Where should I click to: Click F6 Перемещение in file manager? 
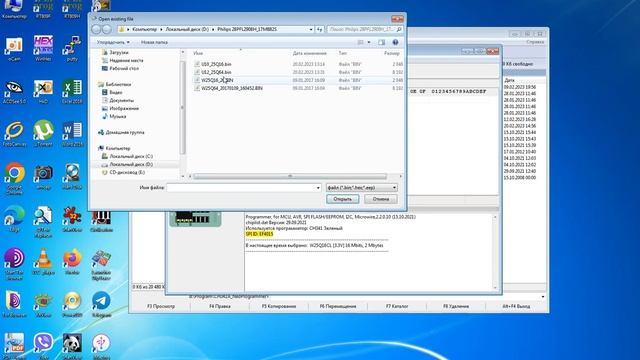(x=338, y=306)
